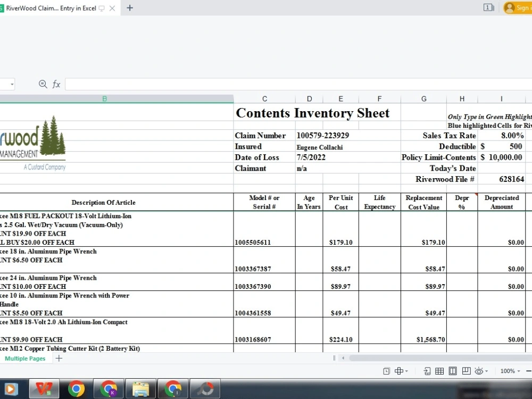The width and height of the screenshot is (532, 399).
Task: Open WPS Office from the taskbar
Action: coord(44,389)
